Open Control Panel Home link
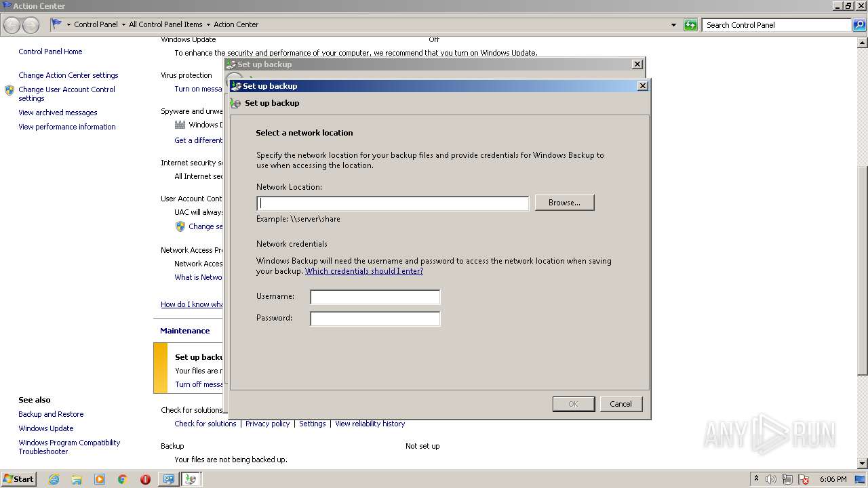This screenshot has width=868, height=488. (50, 52)
